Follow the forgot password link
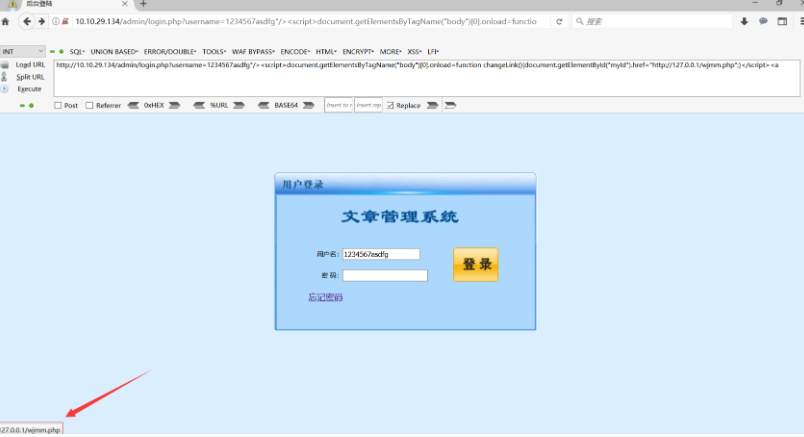 tap(325, 297)
